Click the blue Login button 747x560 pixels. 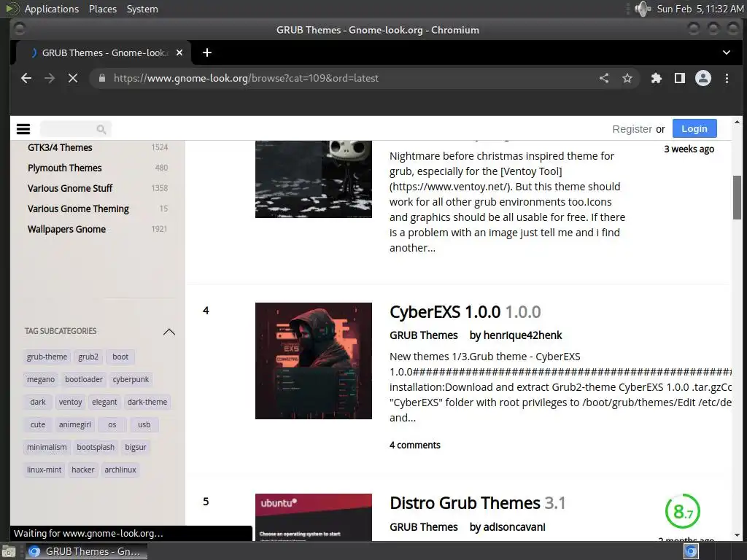coord(694,128)
